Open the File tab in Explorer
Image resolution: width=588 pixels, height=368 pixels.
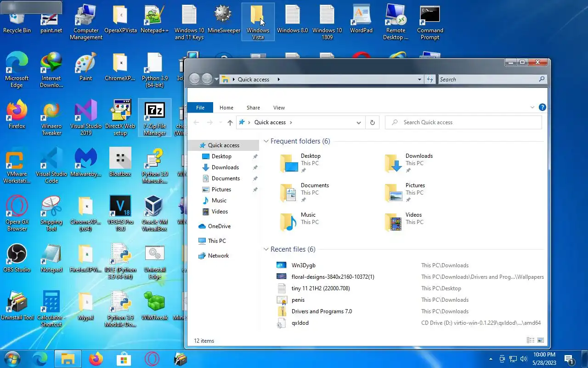(200, 108)
